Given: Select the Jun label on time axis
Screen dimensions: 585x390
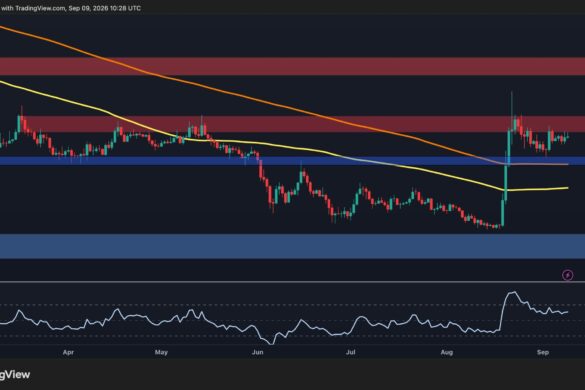Looking at the screenshot, I should (258, 352).
